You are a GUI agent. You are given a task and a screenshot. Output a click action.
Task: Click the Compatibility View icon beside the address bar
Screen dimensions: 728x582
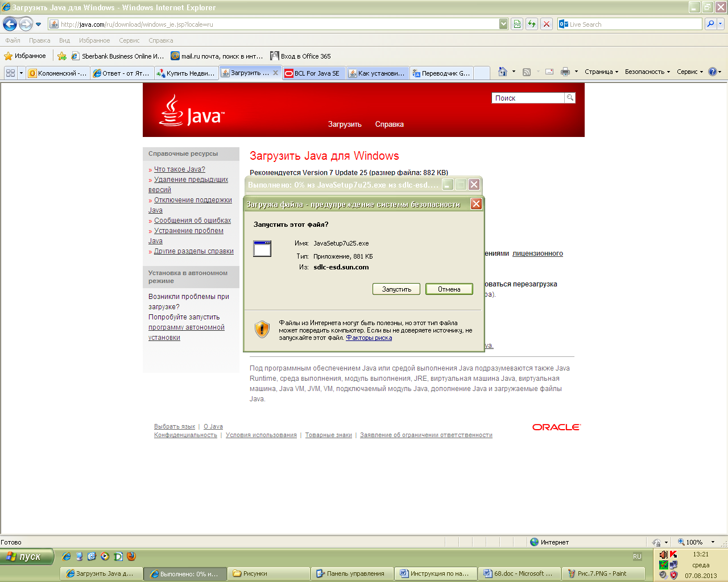[x=517, y=24]
